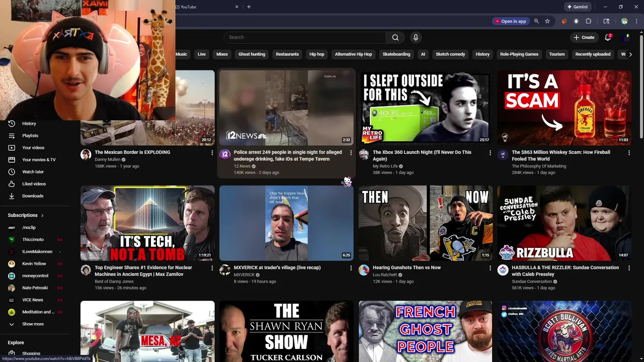Open Sundae Conversation channel avatar

coord(503,270)
